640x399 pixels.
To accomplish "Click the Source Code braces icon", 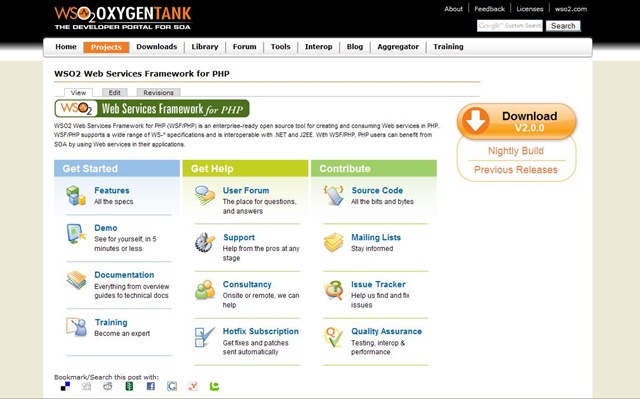I will point(333,195).
